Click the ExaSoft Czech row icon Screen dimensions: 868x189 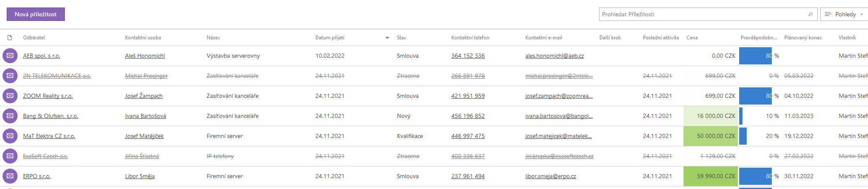point(10,156)
